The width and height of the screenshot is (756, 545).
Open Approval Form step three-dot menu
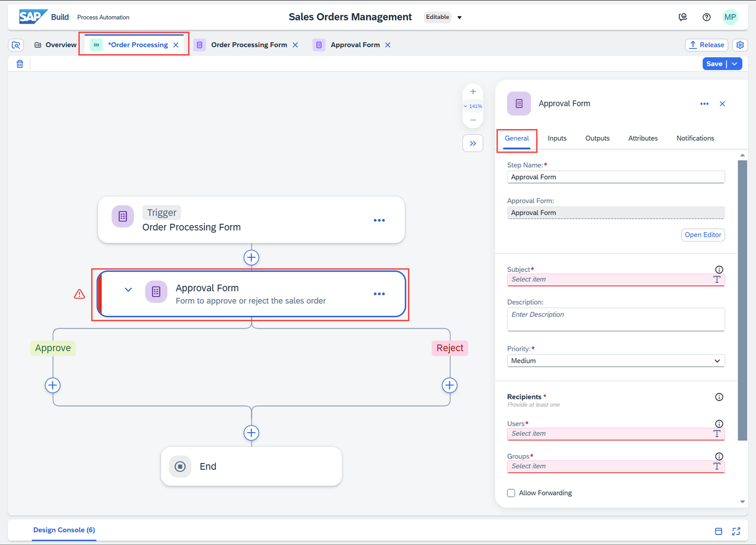[x=379, y=294]
